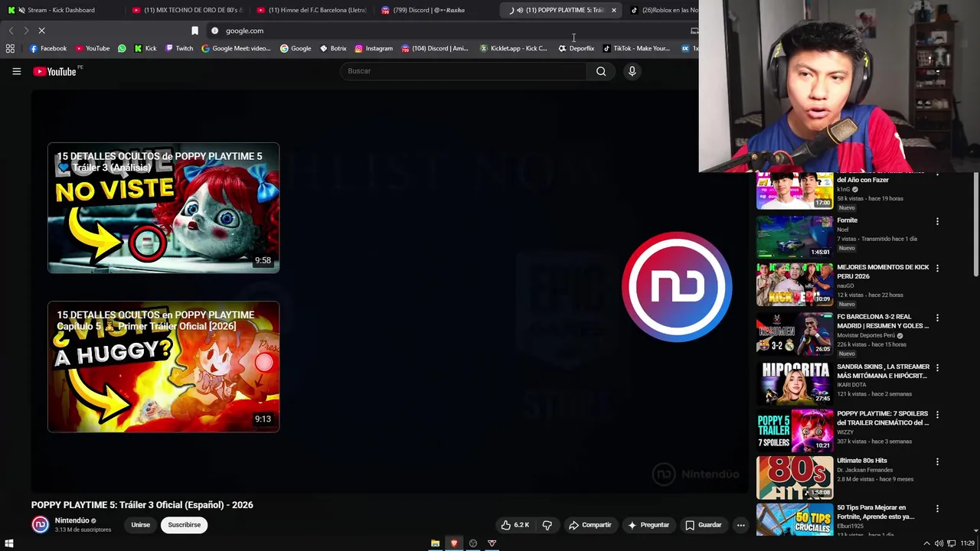980x551 pixels.
Task: Save the video with Guardar
Action: [703, 525]
